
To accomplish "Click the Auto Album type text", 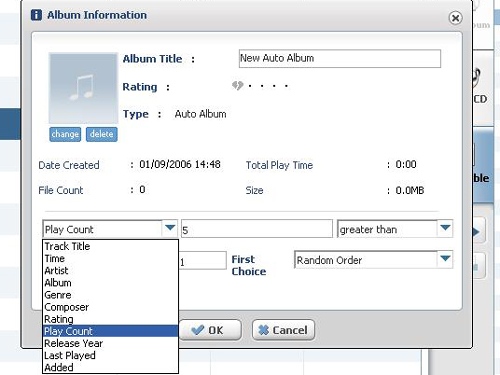I will [x=200, y=114].
